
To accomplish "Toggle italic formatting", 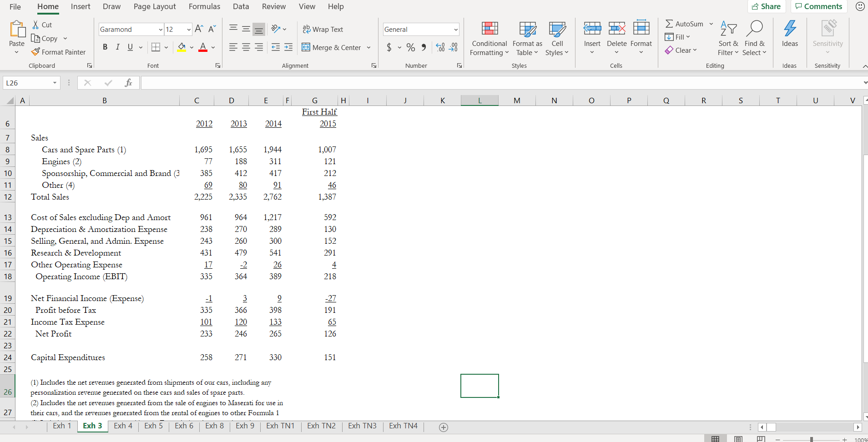I will point(117,47).
